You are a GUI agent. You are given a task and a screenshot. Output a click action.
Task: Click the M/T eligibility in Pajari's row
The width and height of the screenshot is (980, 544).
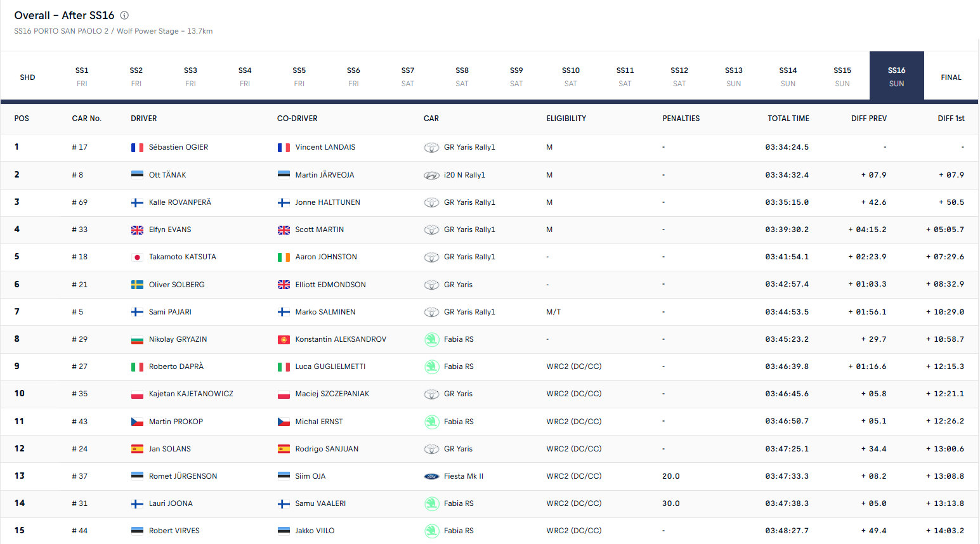tap(554, 312)
